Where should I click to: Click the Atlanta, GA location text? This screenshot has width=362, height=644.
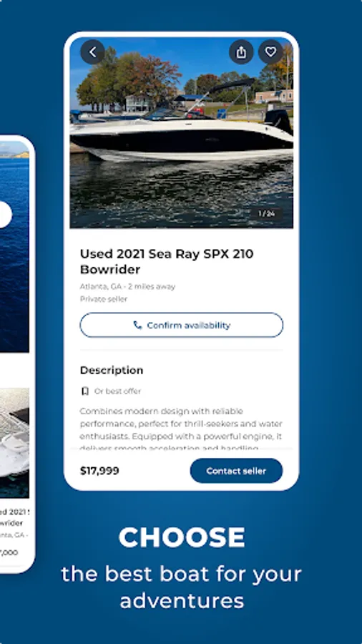pos(127,287)
